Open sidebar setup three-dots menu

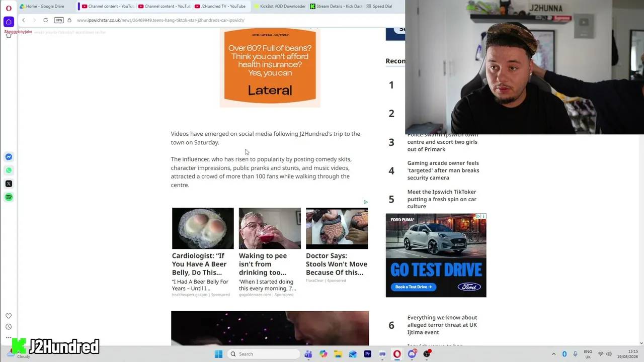point(9,337)
